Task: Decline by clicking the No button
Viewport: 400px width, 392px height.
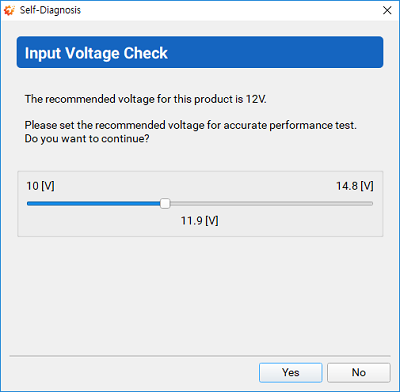Action: tap(359, 372)
